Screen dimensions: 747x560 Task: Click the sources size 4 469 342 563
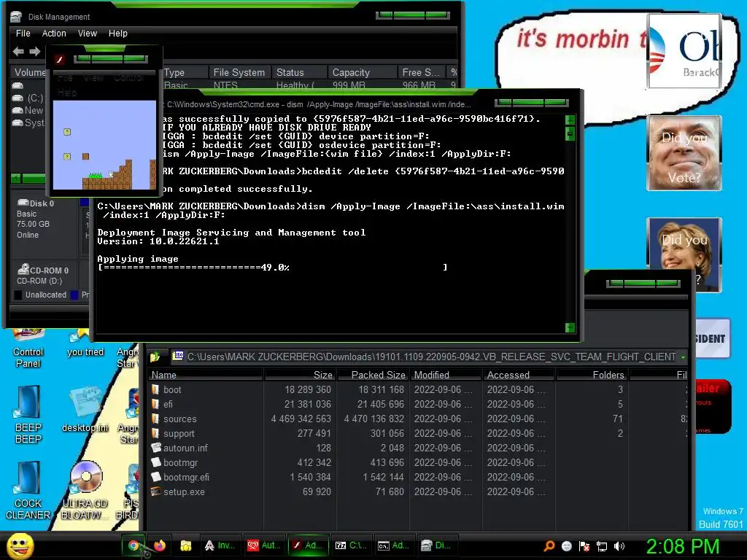coord(301,419)
